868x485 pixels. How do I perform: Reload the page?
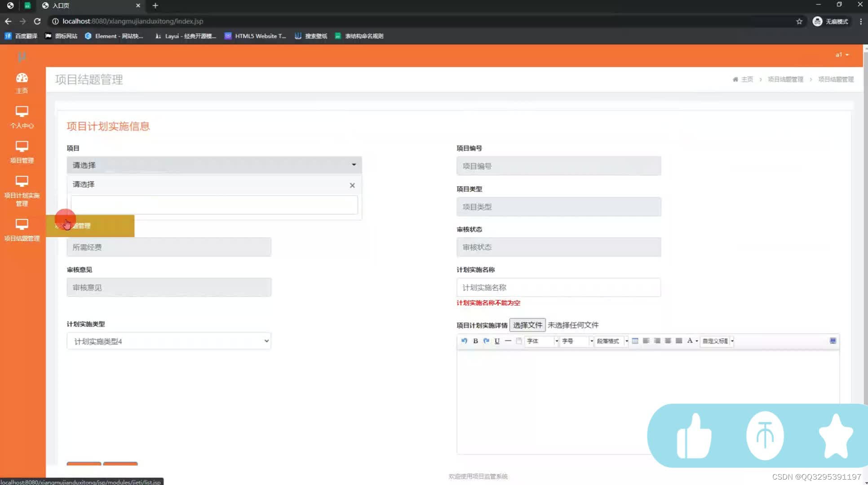click(37, 21)
